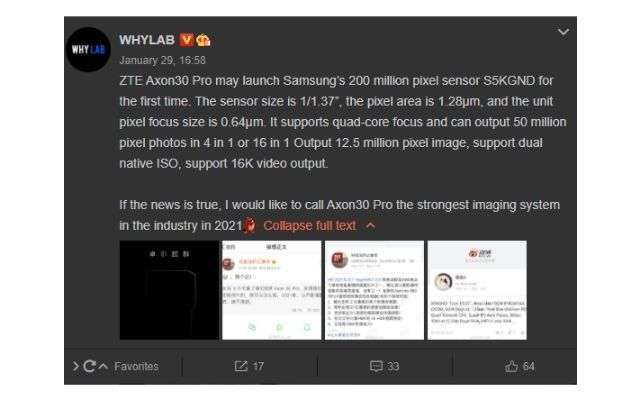Image resolution: width=640 pixels, height=400 pixels.
Task: Open the third thumbnail with numbered list
Action: 374,290
